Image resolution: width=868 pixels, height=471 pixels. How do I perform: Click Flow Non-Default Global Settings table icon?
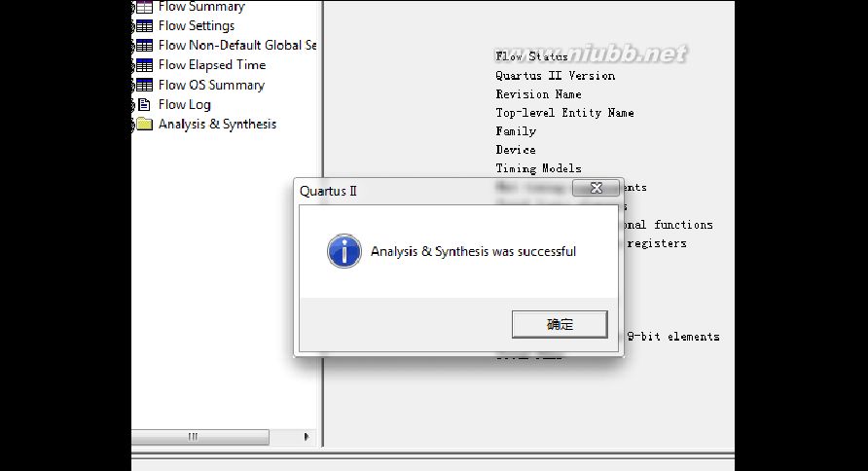[x=144, y=46]
